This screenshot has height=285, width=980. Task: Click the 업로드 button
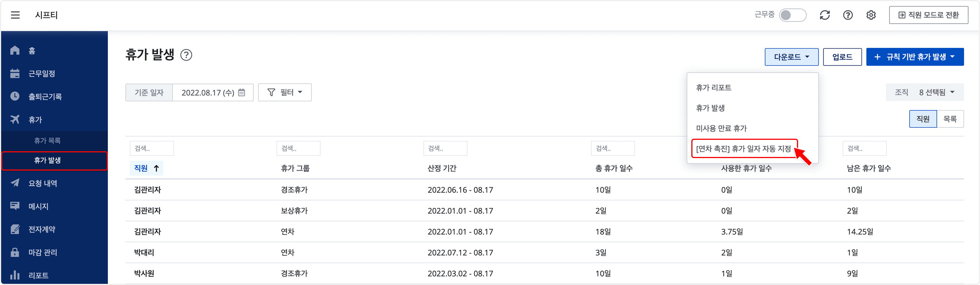pos(842,57)
